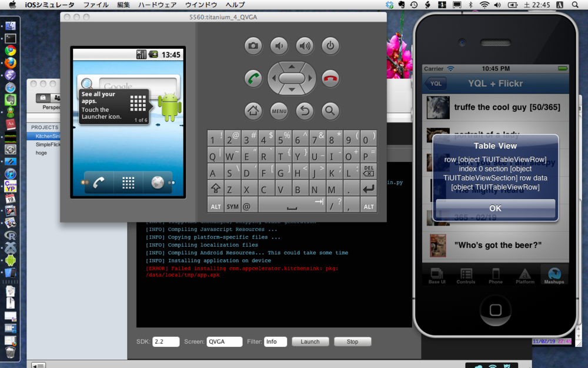Viewport: 588px width, 368px height.
Task: Click the D-pad down arrow
Action: coord(292,89)
